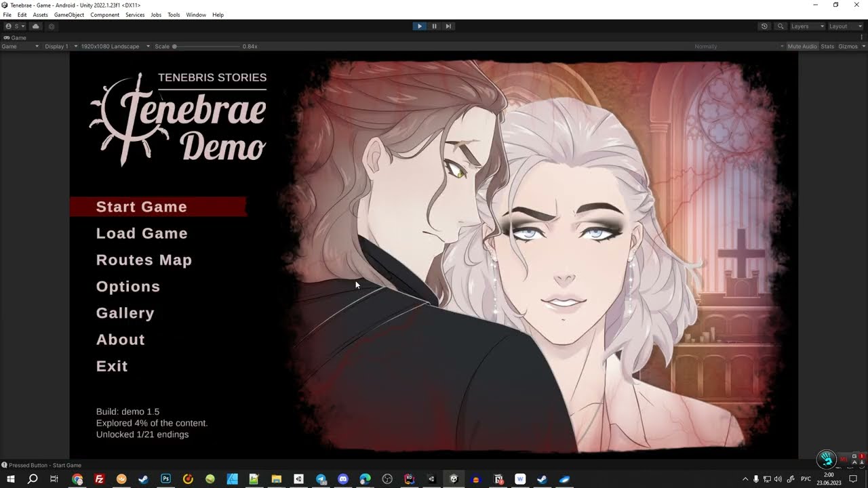Click 'Pressed Button - Start Game' console message
868x488 pixels.
(x=45, y=465)
